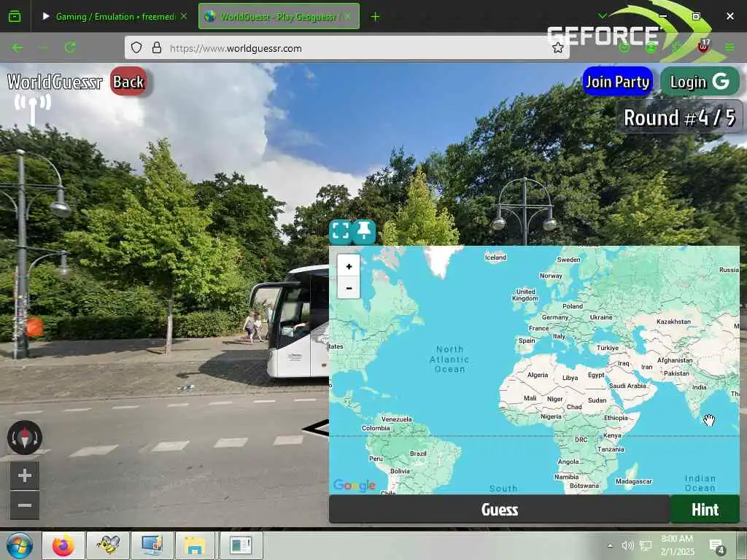Go back one page in browser
Image resolution: width=747 pixels, height=560 pixels.
(x=18, y=47)
